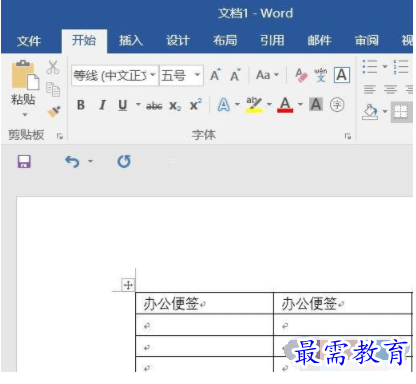The width and height of the screenshot is (416, 384).
Task: Click the Copy icon
Action: coord(53,89)
